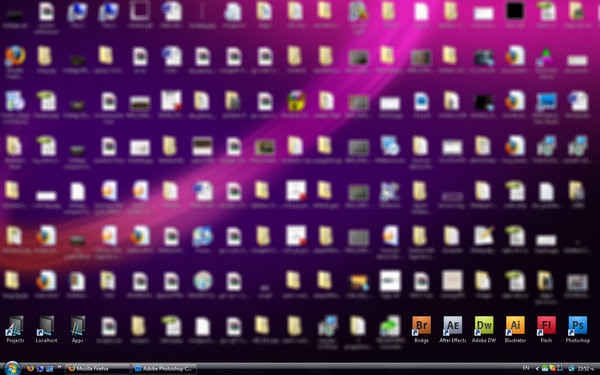The width and height of the screenshot is (600, 375).
Task: Expand the Quick Launch overflow chevron
Action: point(60,367)
